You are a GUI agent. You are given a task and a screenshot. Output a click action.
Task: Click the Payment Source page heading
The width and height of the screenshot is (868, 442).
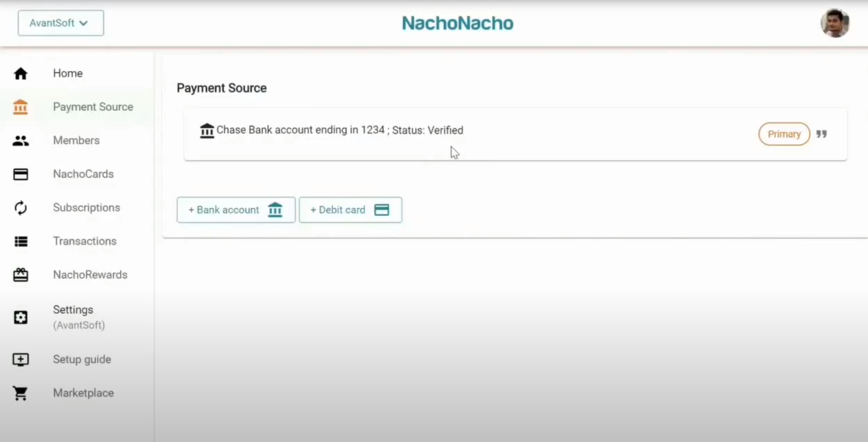pos(222,88)
